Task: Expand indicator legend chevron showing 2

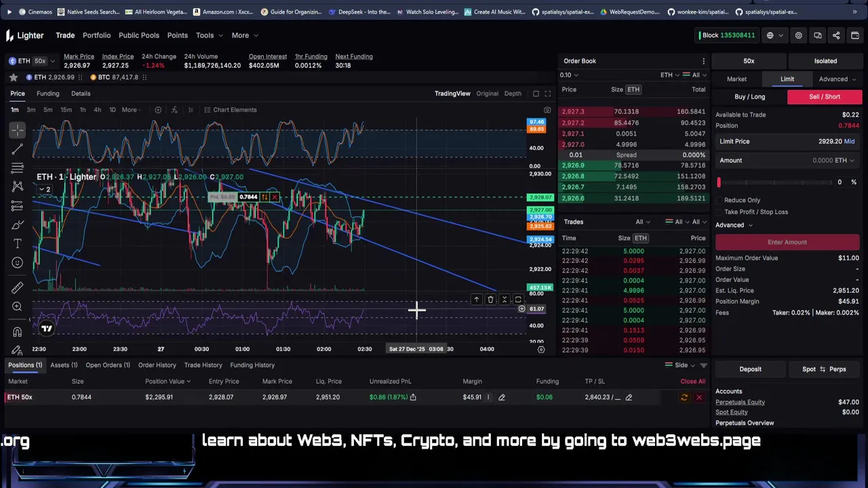Action: (x=44, y=189)
